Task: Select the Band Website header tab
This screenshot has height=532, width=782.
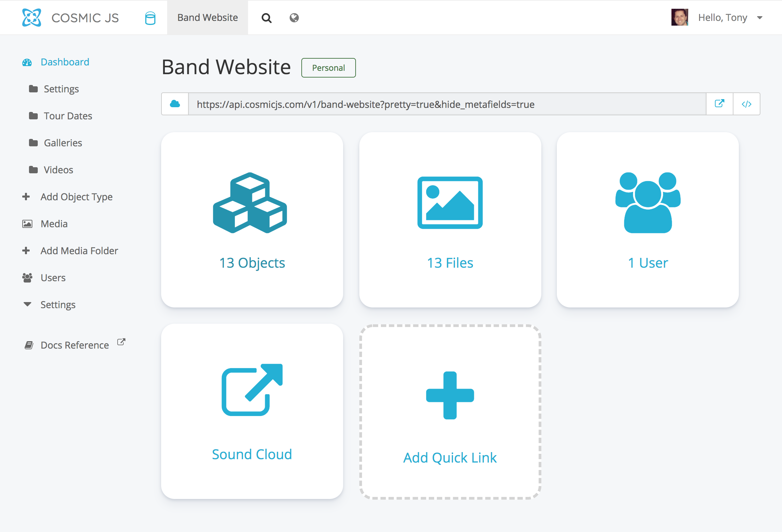Action: [x=208, y=18]
